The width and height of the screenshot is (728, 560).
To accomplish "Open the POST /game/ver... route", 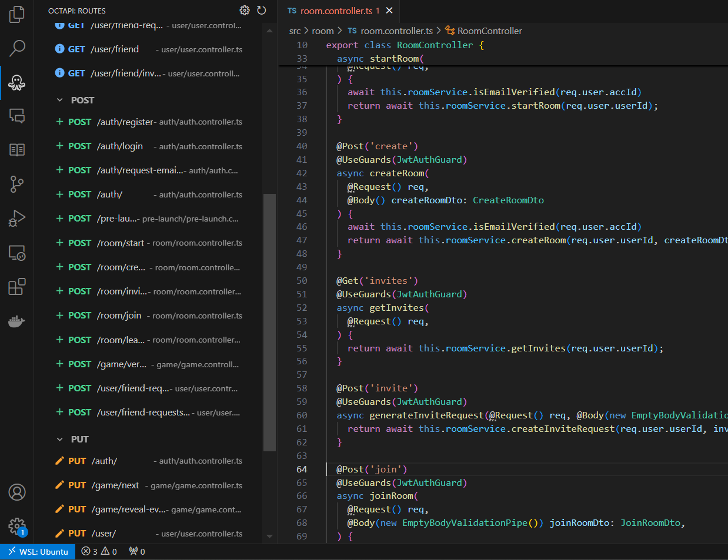I will pos(148,364).
